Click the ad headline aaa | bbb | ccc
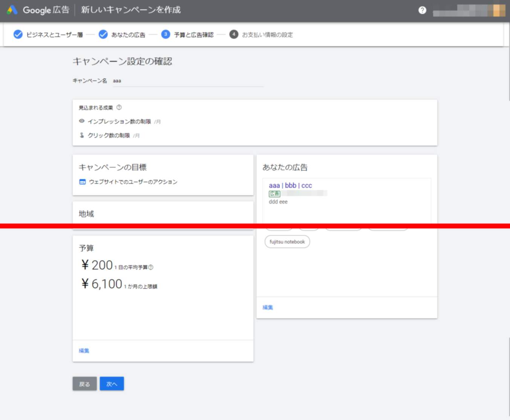Image resolution: width=510 pixels, height=420 pixels. 290,185
